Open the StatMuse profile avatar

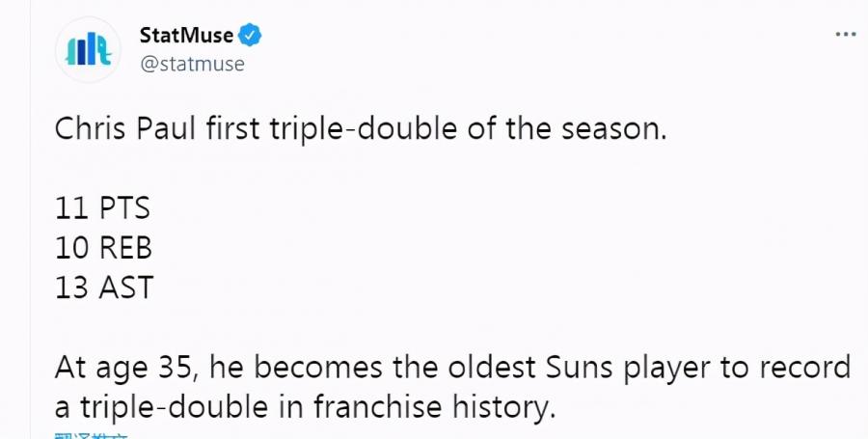coord(88,50)
